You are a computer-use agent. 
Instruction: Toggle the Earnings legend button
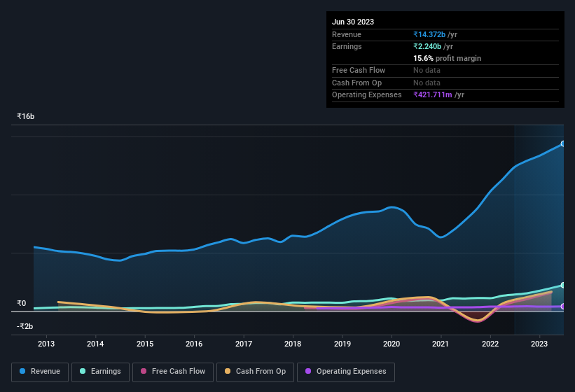tap(100, 372)
